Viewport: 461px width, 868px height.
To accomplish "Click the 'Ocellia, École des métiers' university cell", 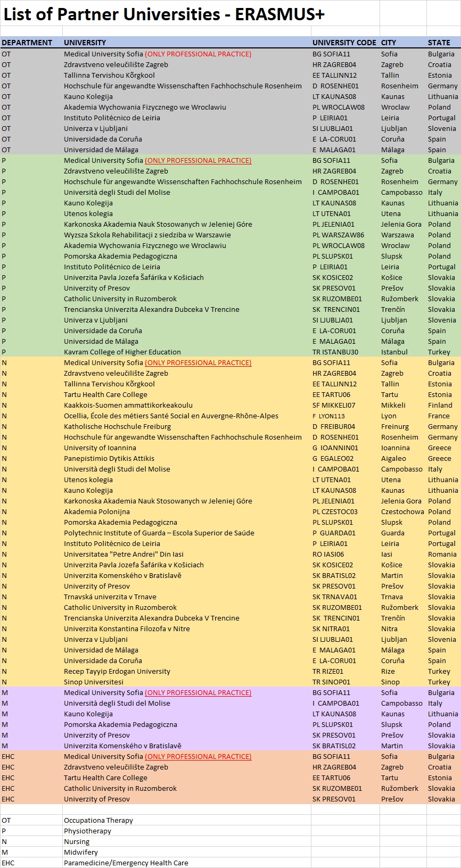I will [x=171, y=416].
